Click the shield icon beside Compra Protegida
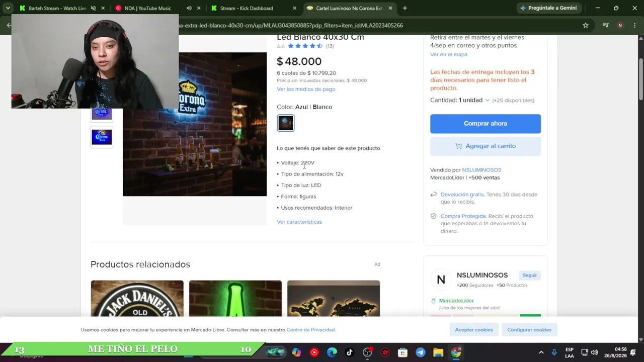644x362 pixels. click(x=433, y=216)
